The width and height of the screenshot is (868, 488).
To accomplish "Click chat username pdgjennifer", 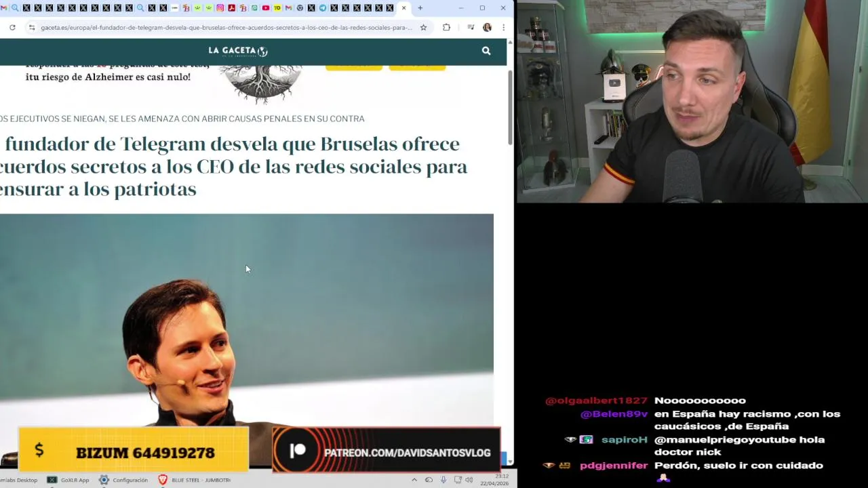I will coord(614,466).
